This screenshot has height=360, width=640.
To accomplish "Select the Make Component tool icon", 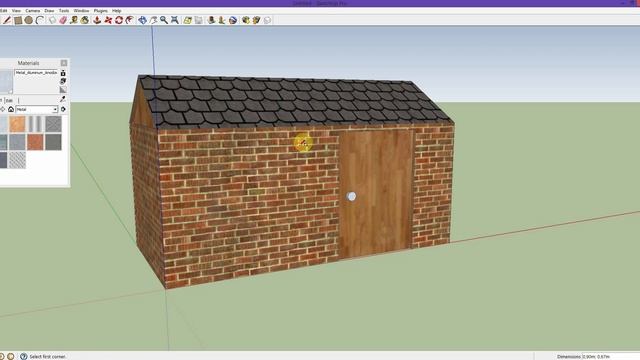I will (52, 20).
